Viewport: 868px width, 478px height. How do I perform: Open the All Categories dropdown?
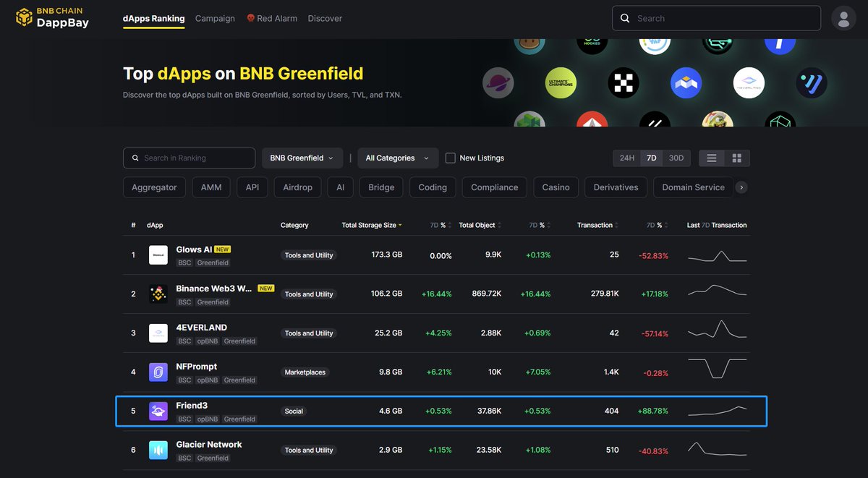(x=398, y=158)
